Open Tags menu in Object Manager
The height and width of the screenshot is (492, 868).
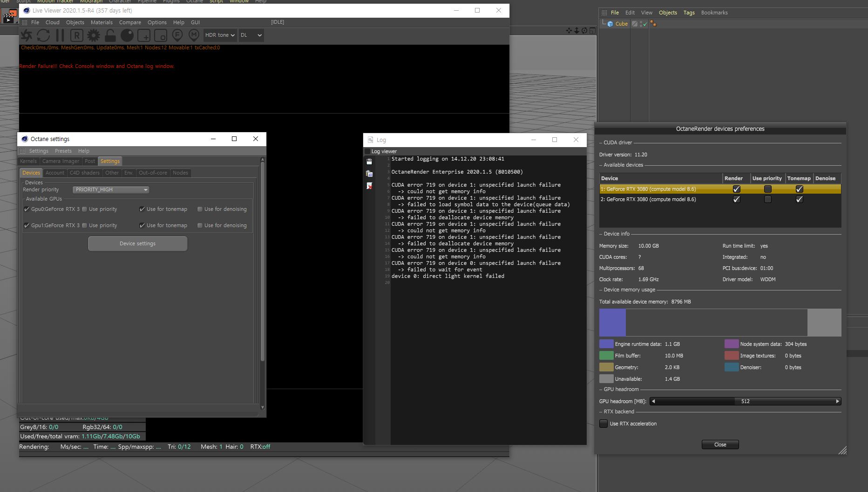689,13
